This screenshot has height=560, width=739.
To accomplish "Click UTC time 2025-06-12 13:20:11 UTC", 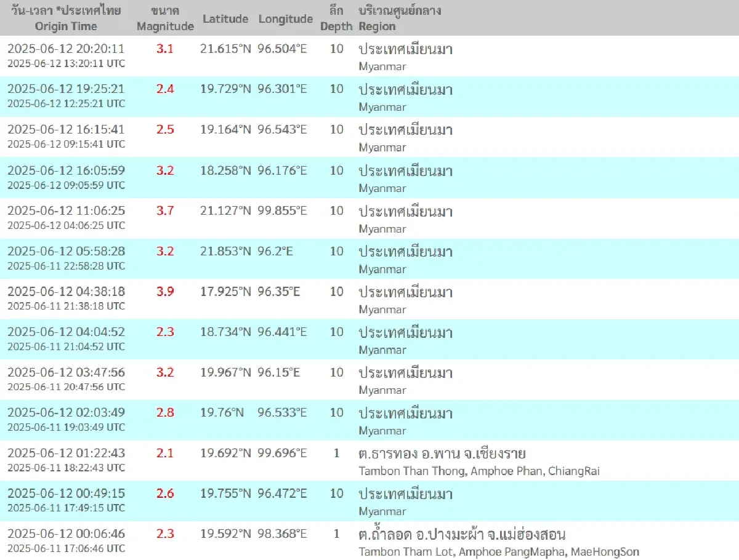I will [x=66, y=63].
